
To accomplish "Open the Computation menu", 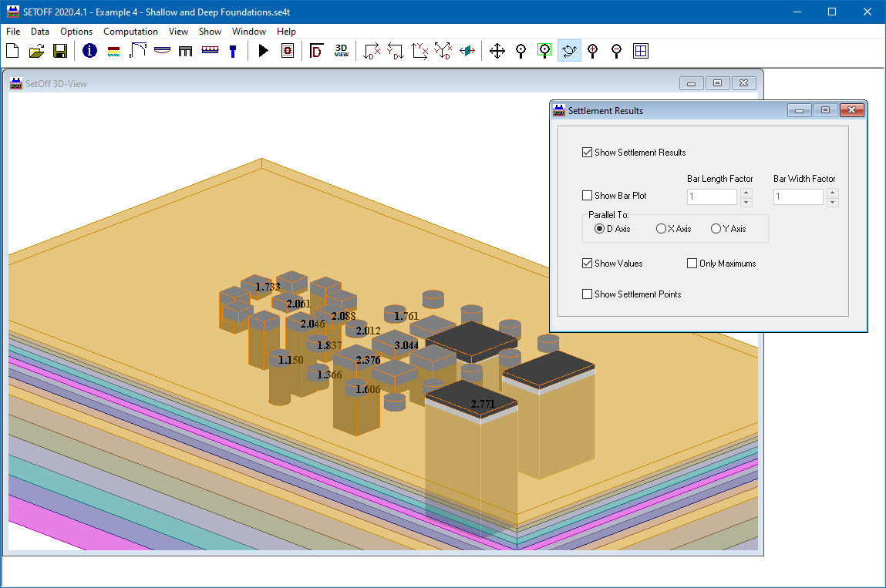I will (130, 32).
